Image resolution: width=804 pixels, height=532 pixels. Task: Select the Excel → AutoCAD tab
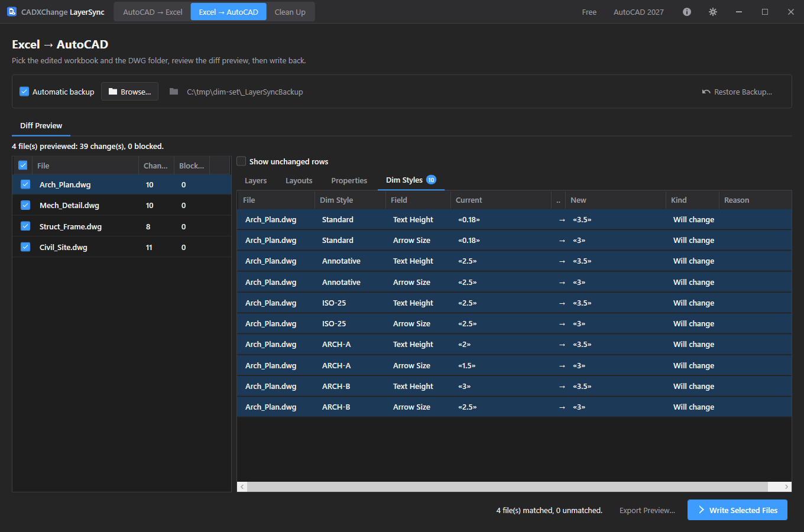pyautogui.click(x=228, y=12)
